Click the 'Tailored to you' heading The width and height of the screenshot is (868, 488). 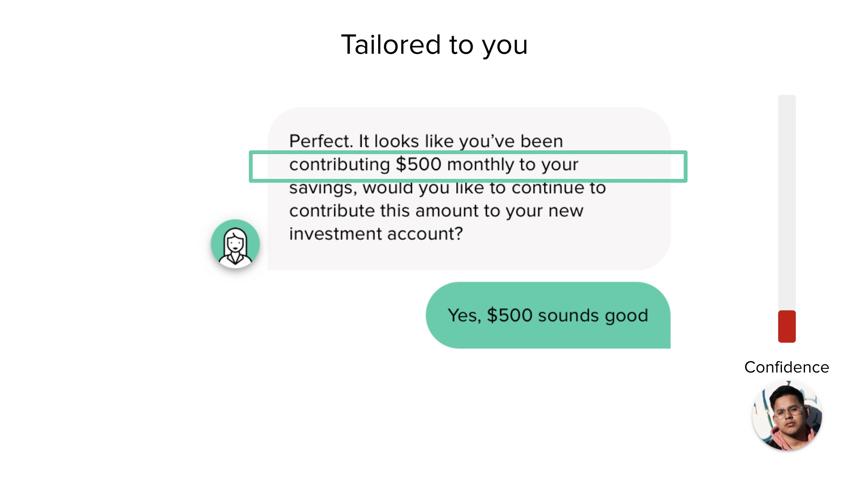coord(434,45)
